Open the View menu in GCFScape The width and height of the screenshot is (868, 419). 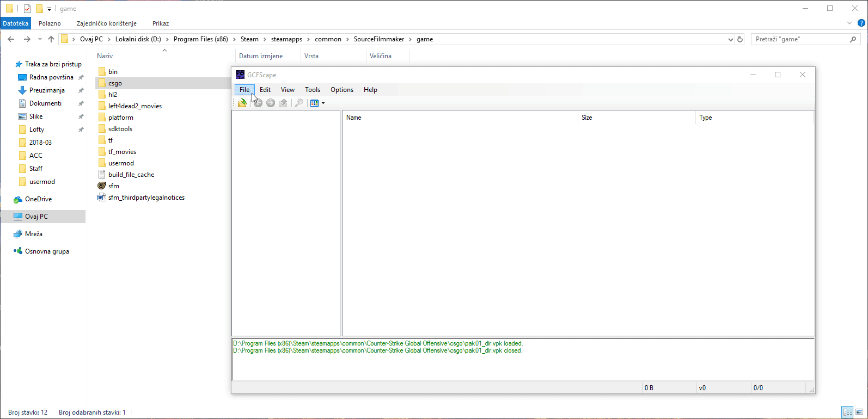point(288,90)
